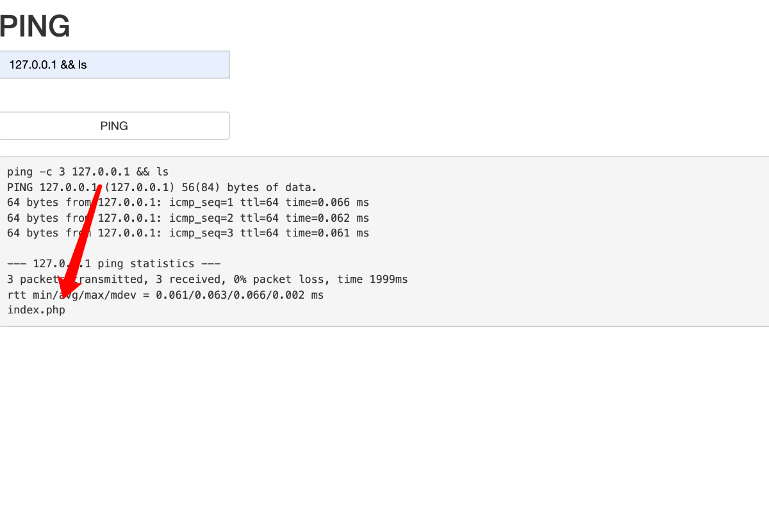This screenshot has width=769, height=532.
Task: Click the echoed 'ping -c 3' command line
Action: click(88, 172)
